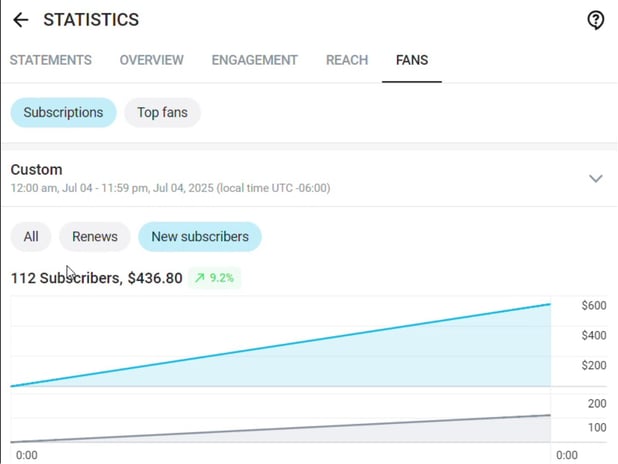Select the Fans tab

tap(412, 60)
